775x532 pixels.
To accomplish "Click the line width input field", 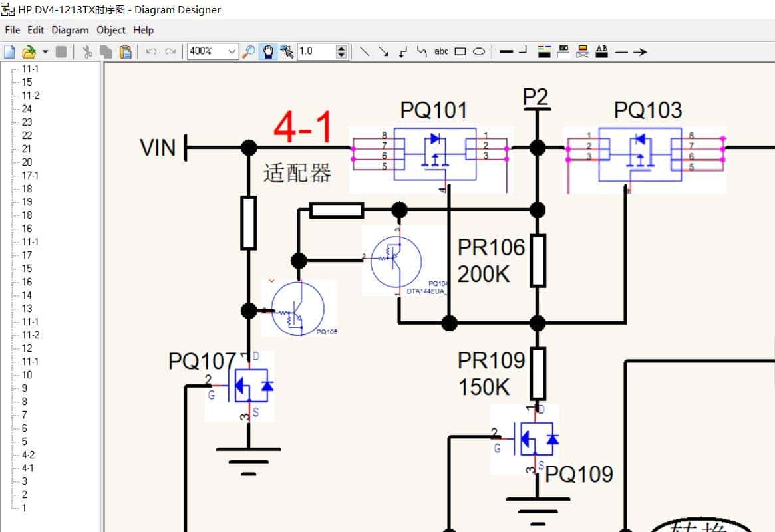I will [315, 51].
